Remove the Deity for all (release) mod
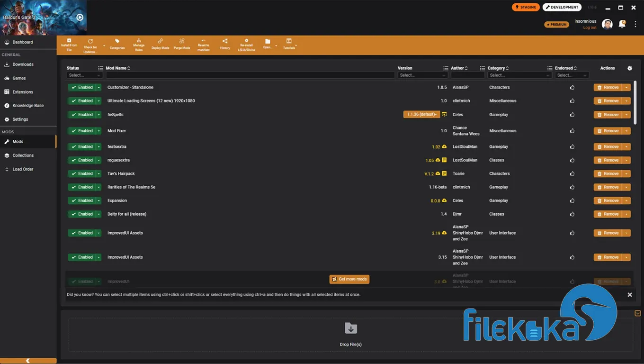 (608, 214)
